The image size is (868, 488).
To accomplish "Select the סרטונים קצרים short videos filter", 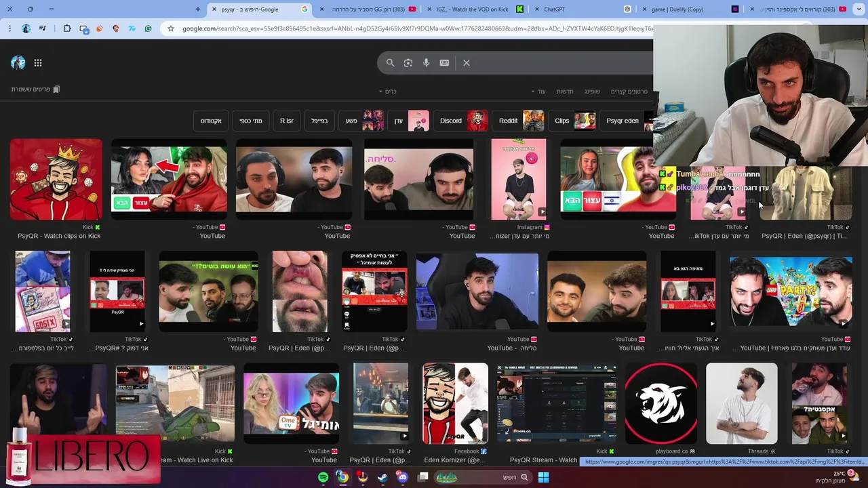I will [629, 91].
